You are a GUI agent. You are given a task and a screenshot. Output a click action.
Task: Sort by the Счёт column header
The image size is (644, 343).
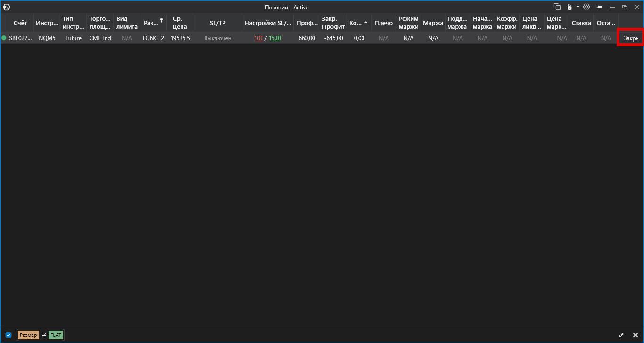pos(20,23)
